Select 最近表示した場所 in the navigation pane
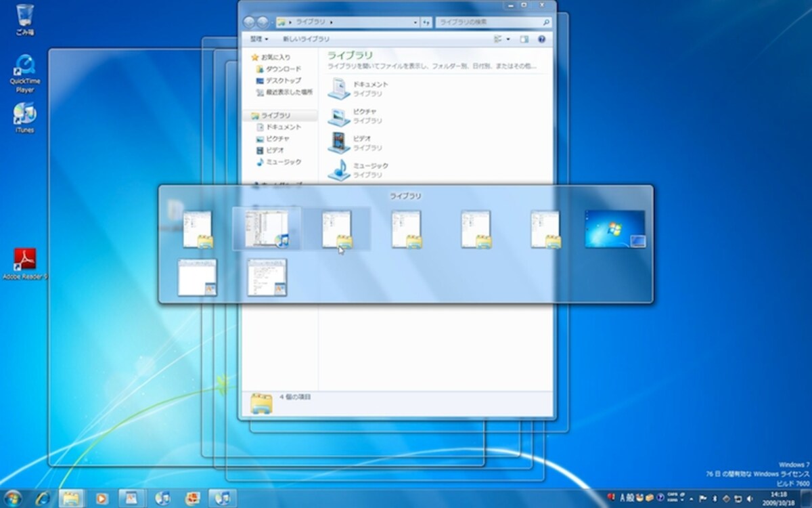The image size is (812, 508). (284, 91)
